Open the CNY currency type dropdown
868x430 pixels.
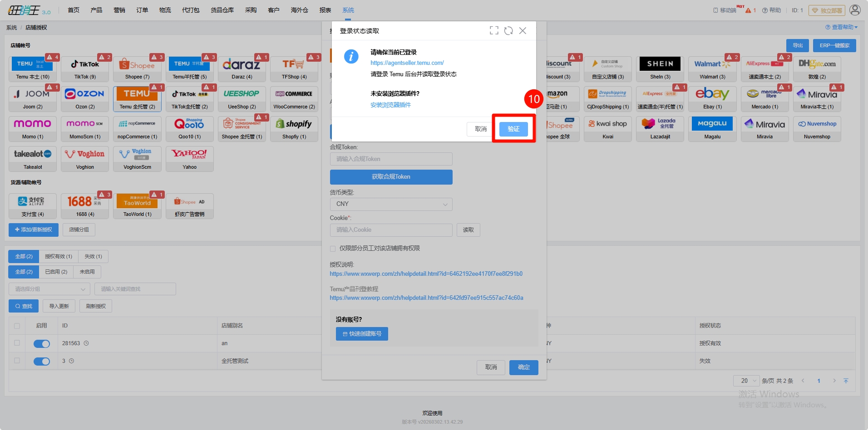pos(391,204)
